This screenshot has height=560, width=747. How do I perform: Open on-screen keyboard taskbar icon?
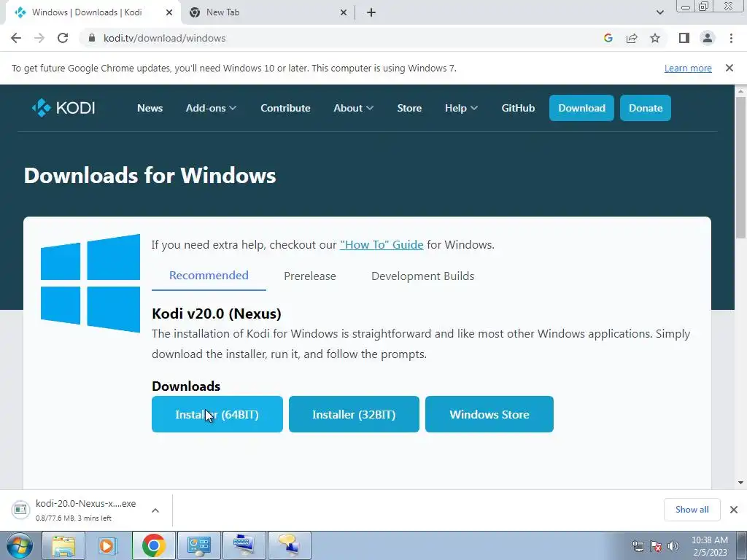coord(244,545)
